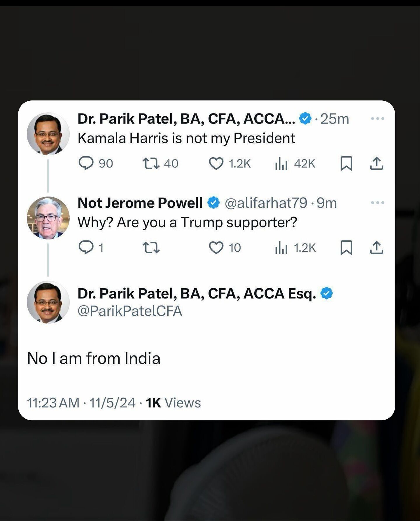Click Not Jerome Powell's profile picture
420x521 pixels.
coord(48,218)
